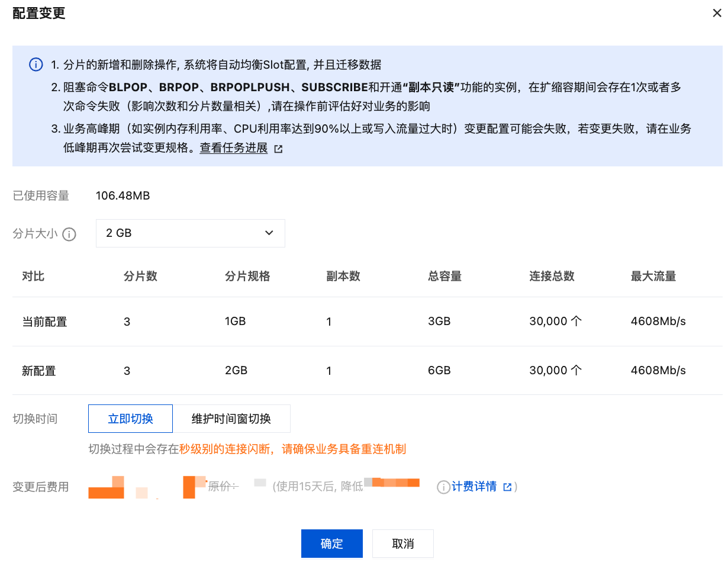The height and width of the screenshot is (572, 728).
Task: Click the 副本数 column header
Action: (x=343, y=276)
